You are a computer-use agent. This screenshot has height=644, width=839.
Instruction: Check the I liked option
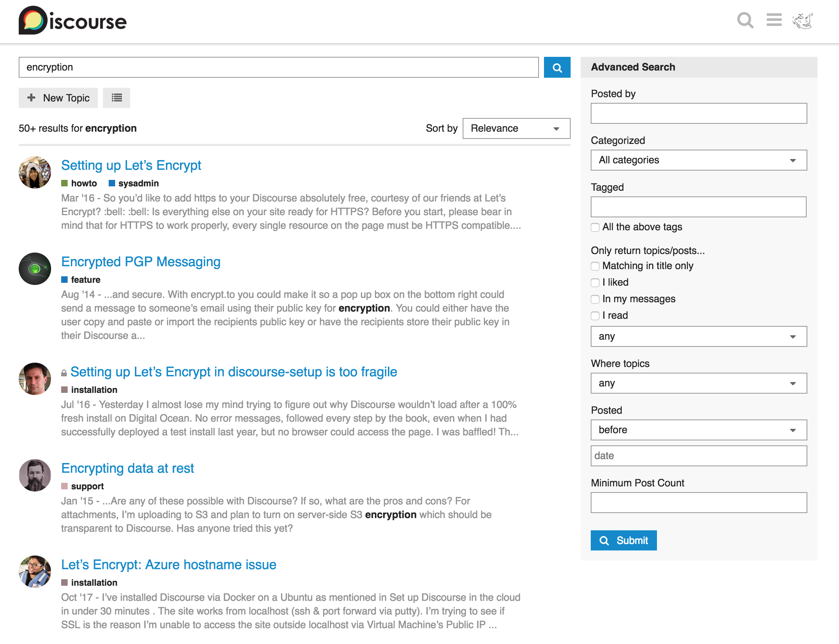[595, 282]
